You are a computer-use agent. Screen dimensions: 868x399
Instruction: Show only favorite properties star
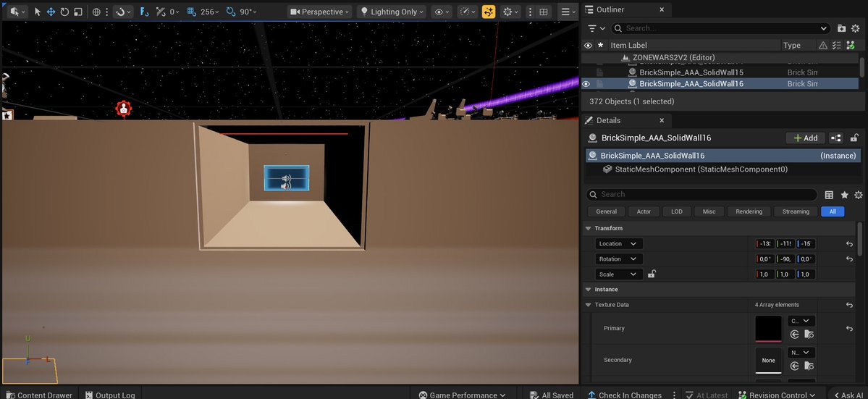(x=844, y=195)
